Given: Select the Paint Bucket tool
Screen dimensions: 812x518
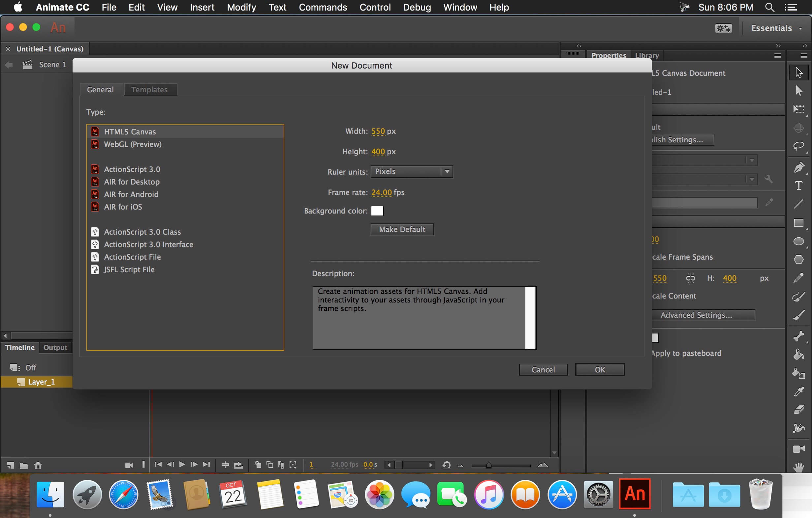Looking at the screenshot, I should pyautogui.click(x=798, y=355).
